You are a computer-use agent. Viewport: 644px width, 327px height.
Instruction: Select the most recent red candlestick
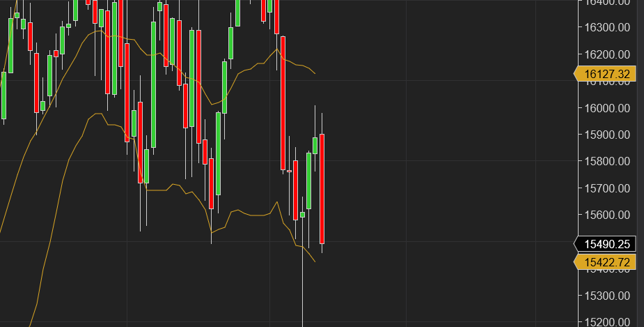click(322, 189)
